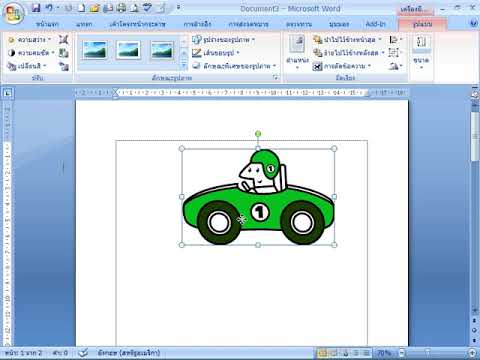The image size is (480, 360).
Task: Customize the Quick Access Toolbar dropdown
Action: pos(178,7)
